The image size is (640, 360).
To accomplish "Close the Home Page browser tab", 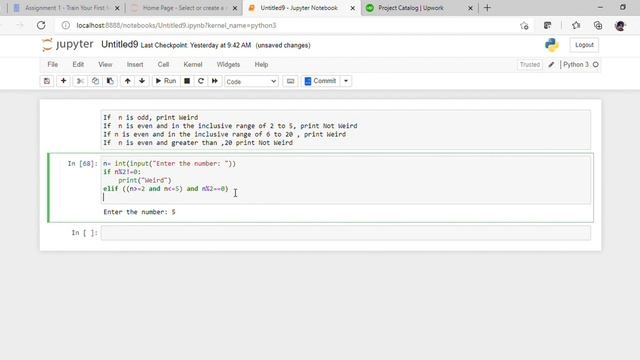I will point(235,8).
